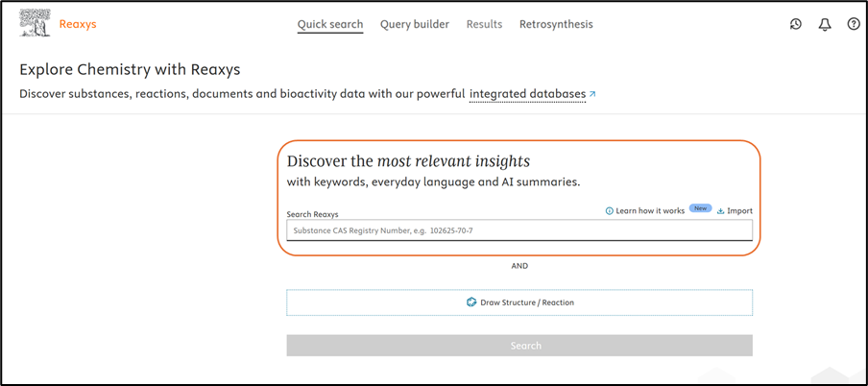Focus the Search Reaxys input field
Viewport: 868px width, 386px height.
[518, 231]
